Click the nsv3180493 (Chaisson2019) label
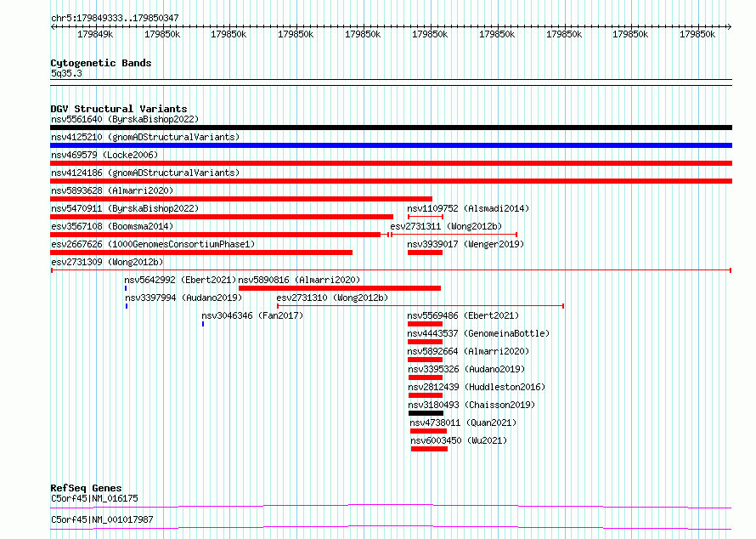This screenshot has width=756, height=539. [x=471, y=405]
